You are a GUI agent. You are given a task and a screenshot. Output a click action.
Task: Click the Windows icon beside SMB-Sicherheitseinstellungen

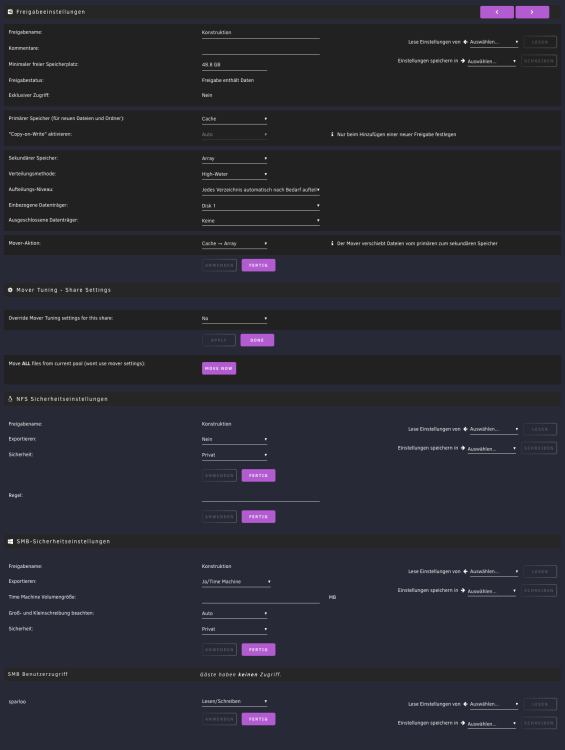11,541
